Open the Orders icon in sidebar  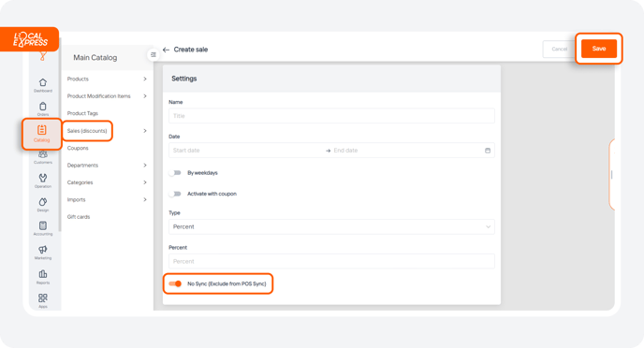[x=43, y=107]
